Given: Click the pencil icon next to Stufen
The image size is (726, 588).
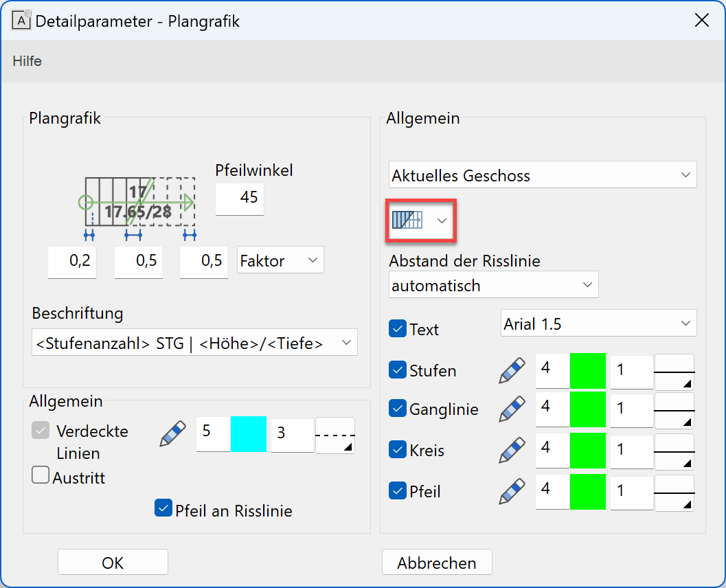Looking at the screenshot, I should pos(512,371).
